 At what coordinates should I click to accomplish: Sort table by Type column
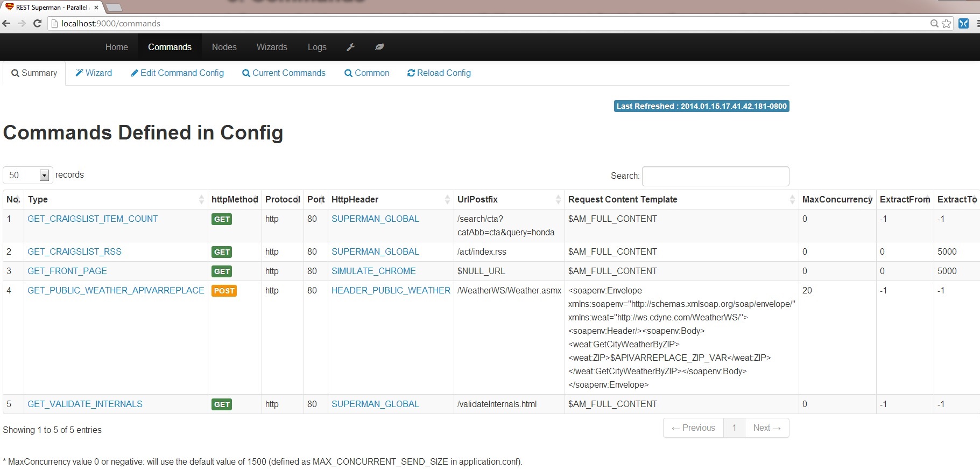[116, 199]
